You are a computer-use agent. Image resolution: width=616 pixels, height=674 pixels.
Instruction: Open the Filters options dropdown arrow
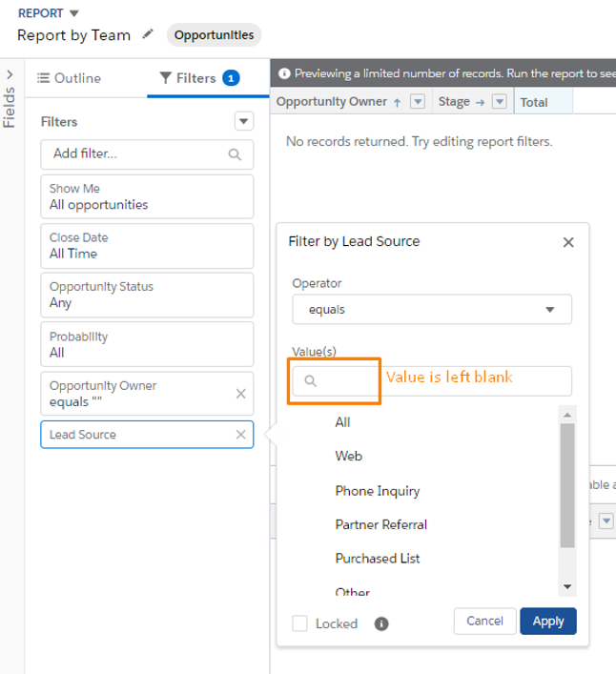(244, 121)
